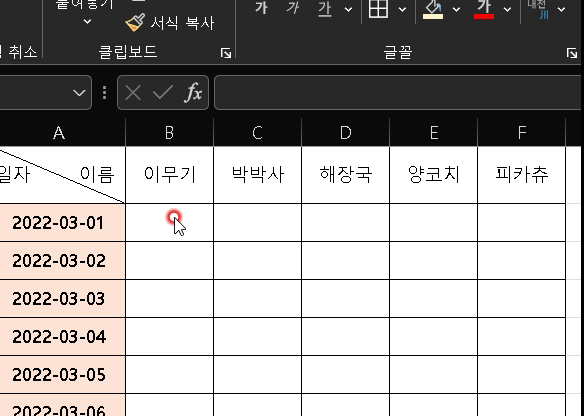Click the phonetic guide icon
Screen dimensions: 584x416
coord(538,9)
